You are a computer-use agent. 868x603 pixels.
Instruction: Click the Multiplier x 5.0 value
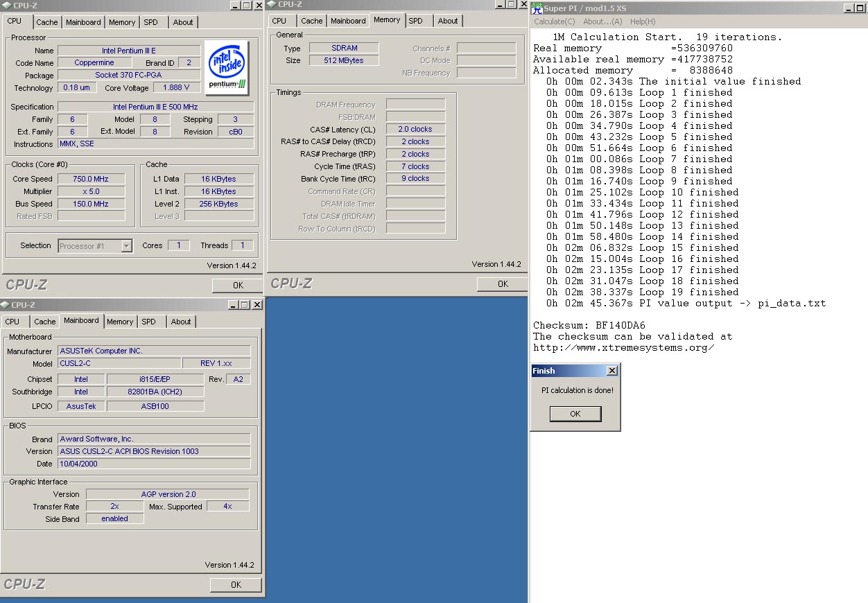92,191
